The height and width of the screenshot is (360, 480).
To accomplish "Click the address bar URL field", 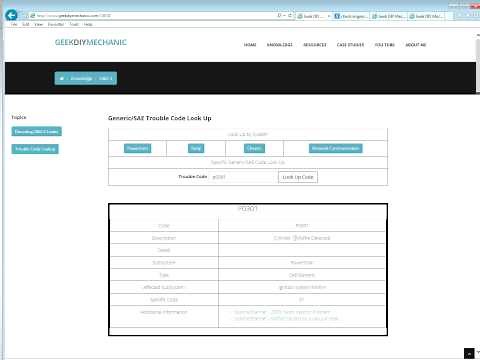I will 153,16.
